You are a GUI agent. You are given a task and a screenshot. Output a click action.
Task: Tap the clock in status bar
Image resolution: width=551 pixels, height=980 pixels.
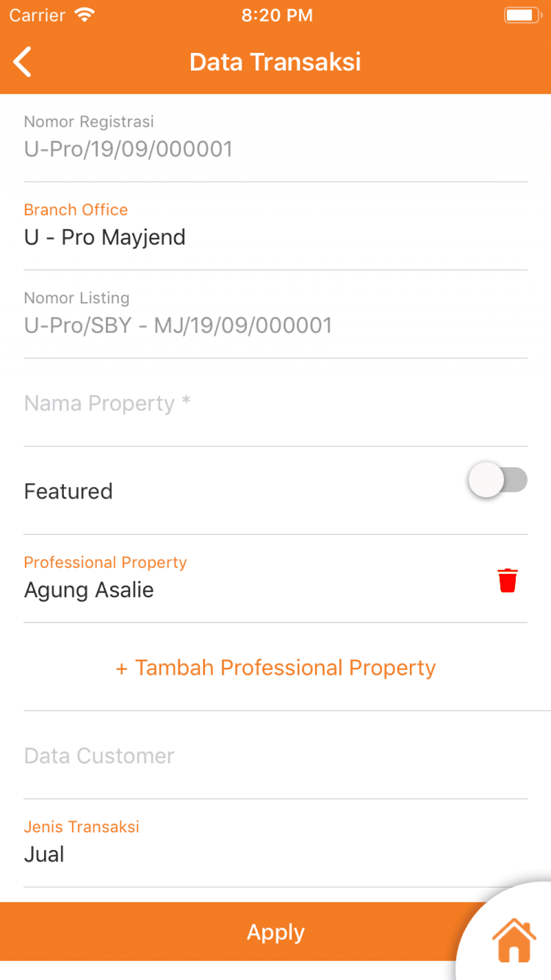click(277, 15)
